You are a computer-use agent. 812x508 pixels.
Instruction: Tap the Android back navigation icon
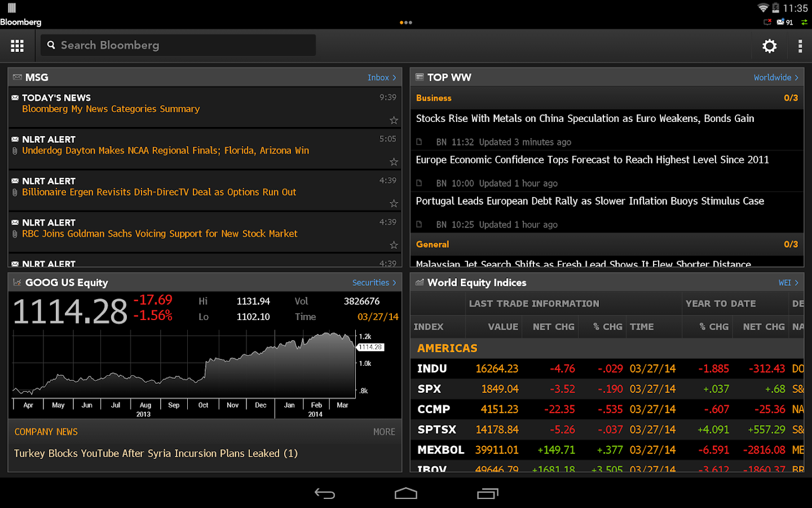[x=325, y=494]
